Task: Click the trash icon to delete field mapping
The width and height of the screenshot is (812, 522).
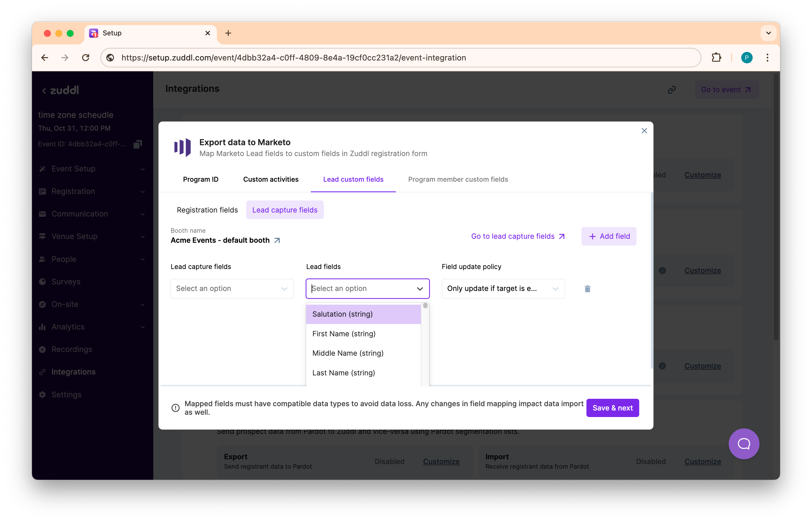Action: [587, 289]
